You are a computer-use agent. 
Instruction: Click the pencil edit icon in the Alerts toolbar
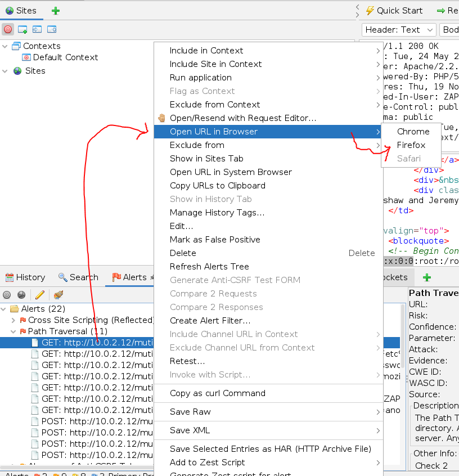pos(40,295)
